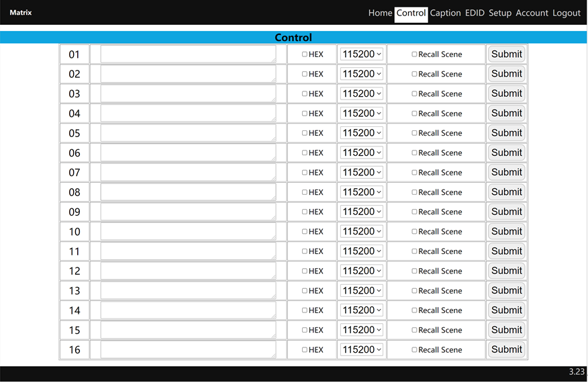588x383 pixels.
Task: Check the HEX box in row 14
Action: (x=305, y=310)
